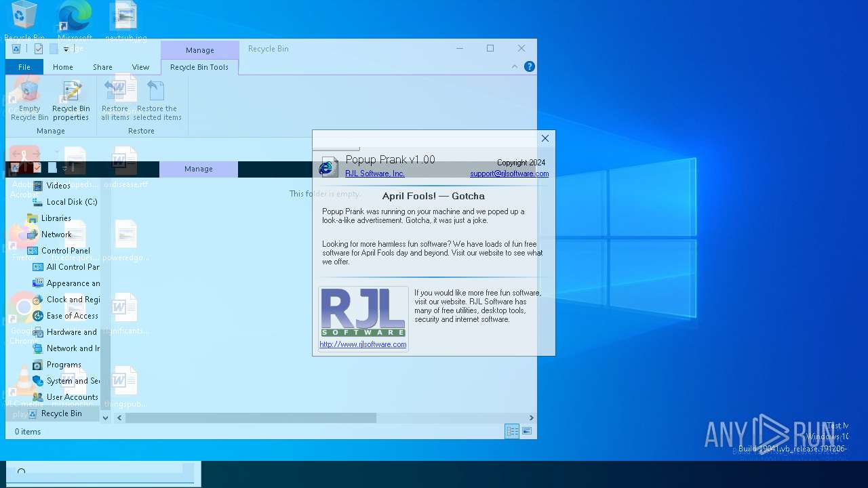This screenshot has width=868, height=488.
Task: Click second Manage tab on dark title strip
Action: pos(199,169)
